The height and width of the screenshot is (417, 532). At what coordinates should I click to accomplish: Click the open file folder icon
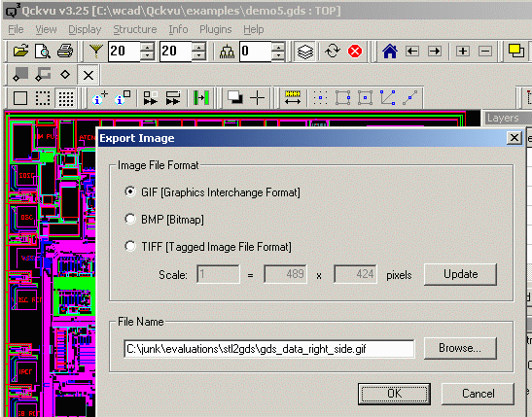20,52
